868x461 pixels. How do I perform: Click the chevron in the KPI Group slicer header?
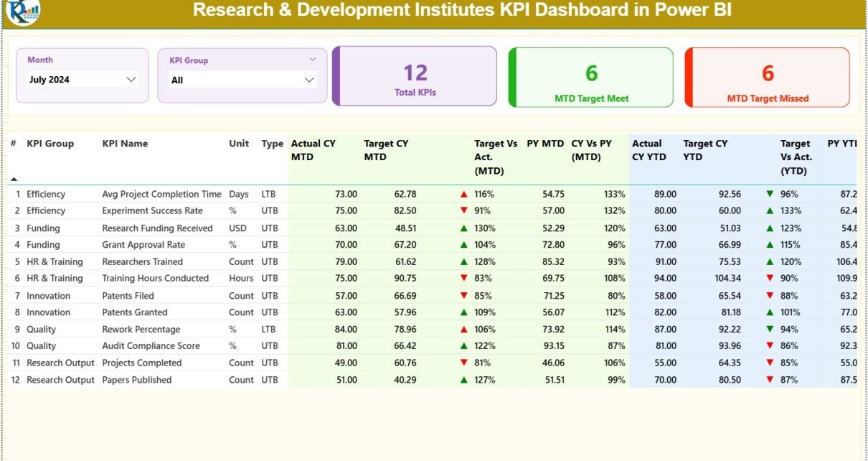point(312,60)
